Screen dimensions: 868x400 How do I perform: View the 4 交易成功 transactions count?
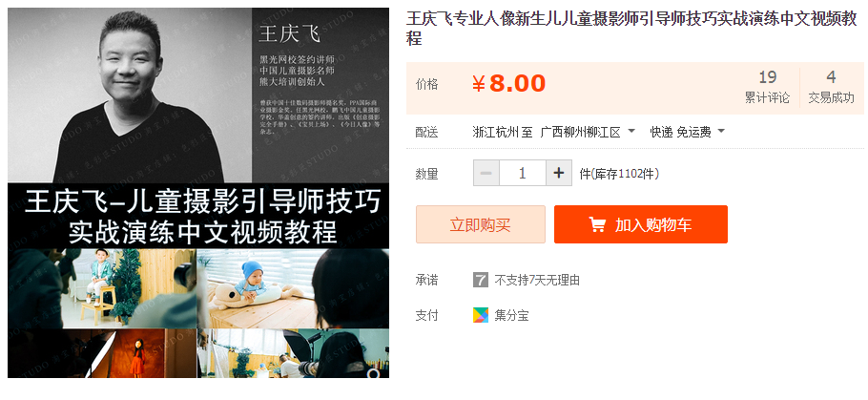pyautogui.click(x=832, y=87)
